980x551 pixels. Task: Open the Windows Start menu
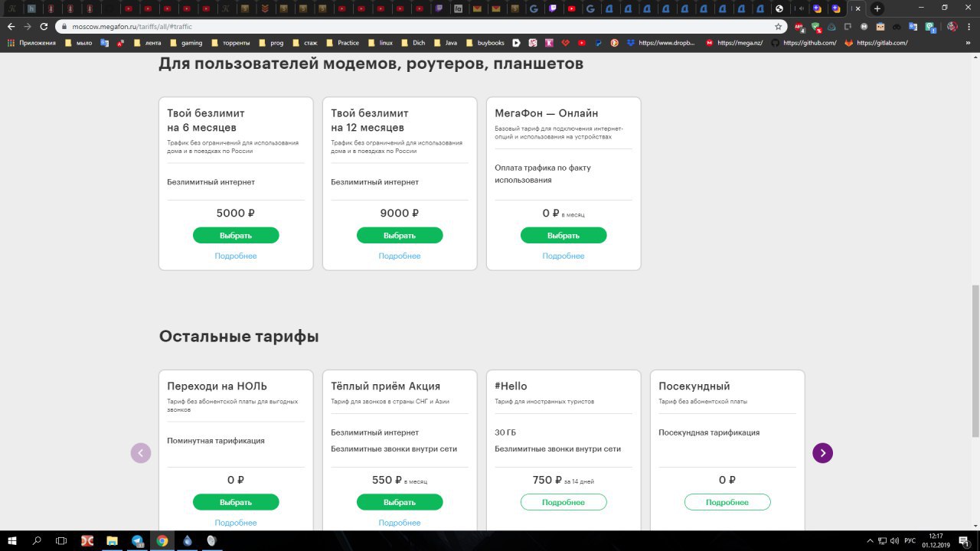coord(12,540)
